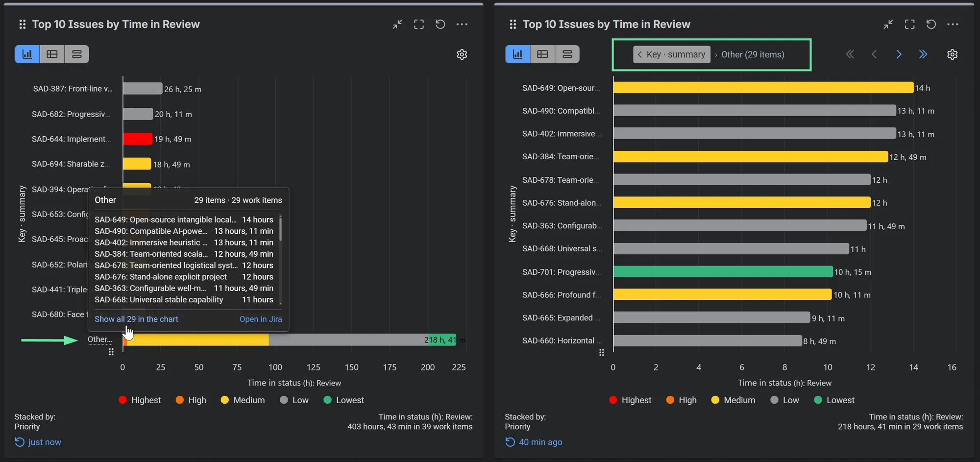Refresh the right gadget
Viewport: 980px width, 462px height.
tap(931, 24)
